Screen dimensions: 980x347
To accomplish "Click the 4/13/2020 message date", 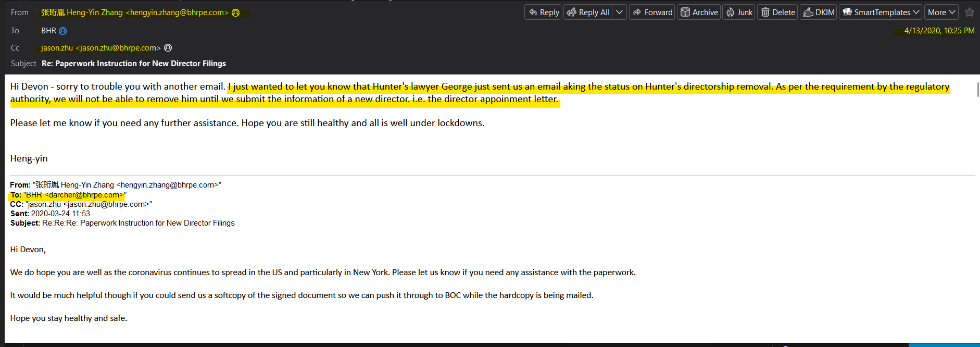I will click(x=939, y=31).
